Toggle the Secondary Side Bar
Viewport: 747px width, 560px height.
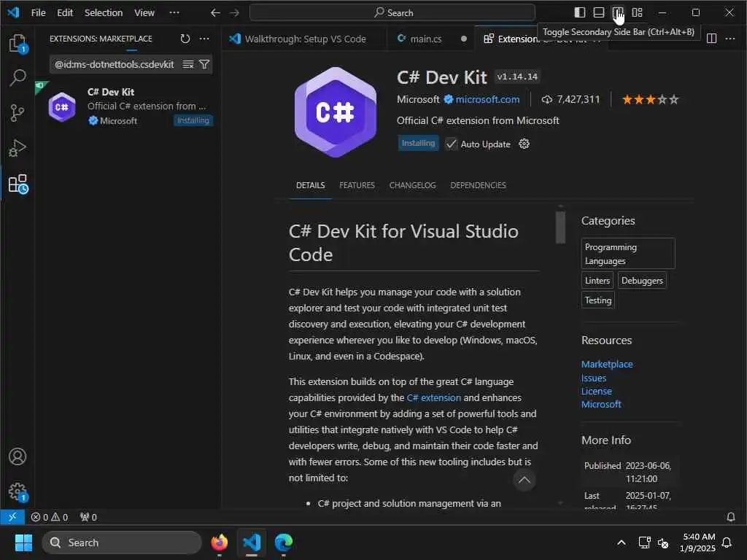(618, 12)
